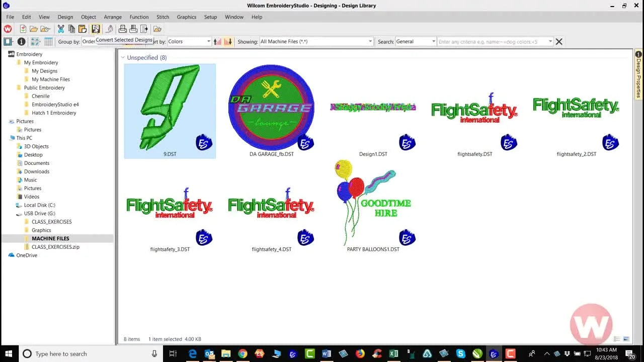
Task: Open the Help menu
Action: (x=257, y=17)
